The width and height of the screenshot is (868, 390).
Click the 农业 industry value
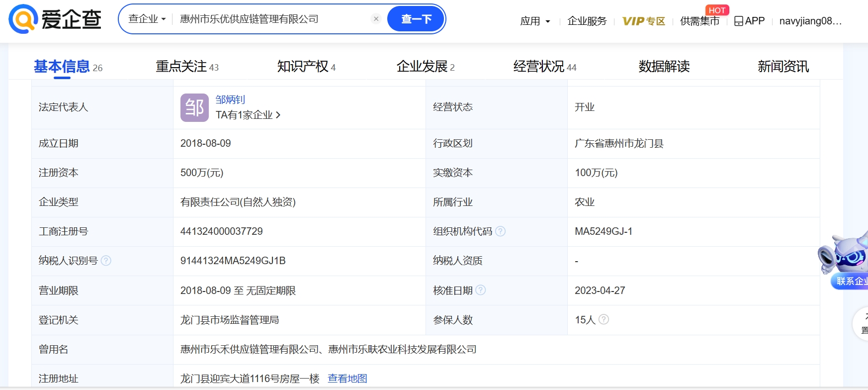coord(585,202)
